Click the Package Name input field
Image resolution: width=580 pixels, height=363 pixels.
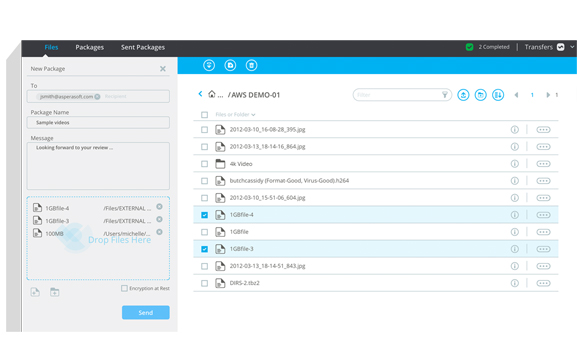[x=98, y=122]
